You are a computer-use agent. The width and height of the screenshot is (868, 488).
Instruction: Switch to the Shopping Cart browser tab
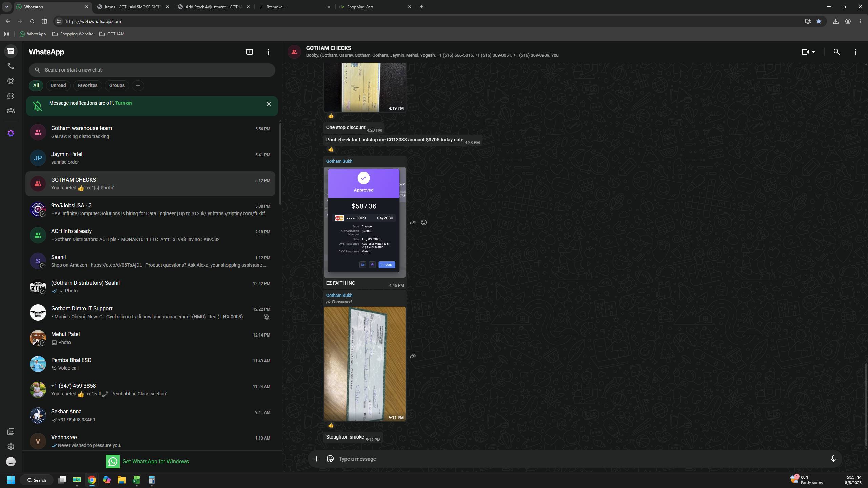point(375,7)
